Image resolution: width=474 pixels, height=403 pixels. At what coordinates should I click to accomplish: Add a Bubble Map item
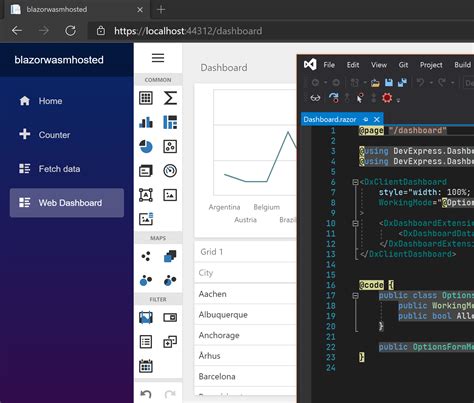146,281
